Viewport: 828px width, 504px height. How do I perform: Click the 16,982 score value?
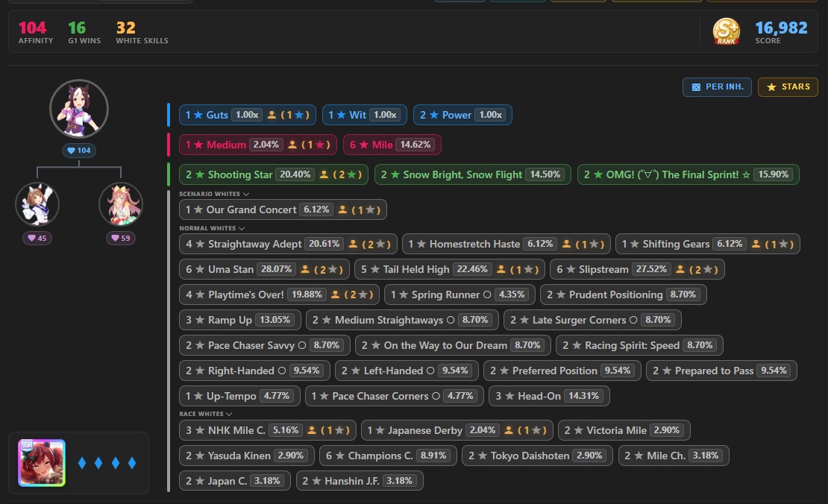(781, 28)
